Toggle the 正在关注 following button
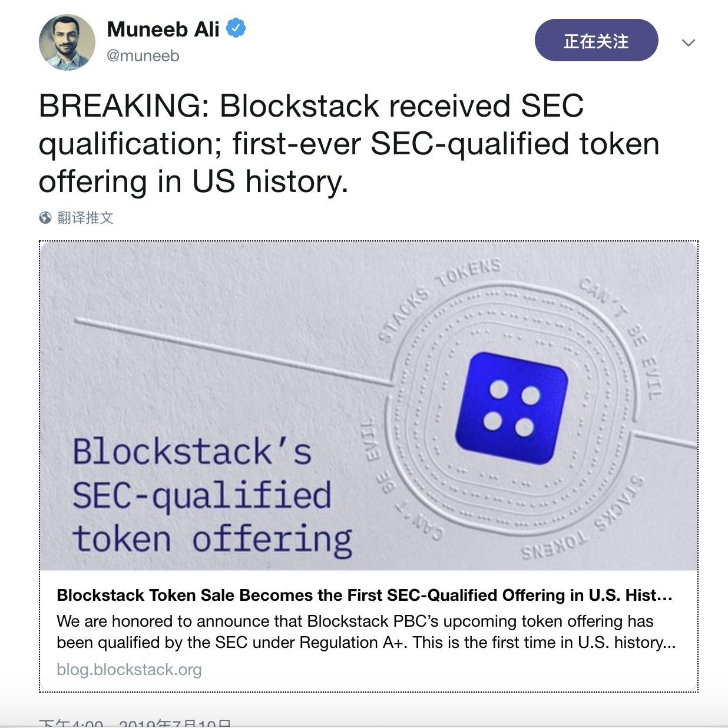This screenshot has width=728, height=728. coord(596,41)
